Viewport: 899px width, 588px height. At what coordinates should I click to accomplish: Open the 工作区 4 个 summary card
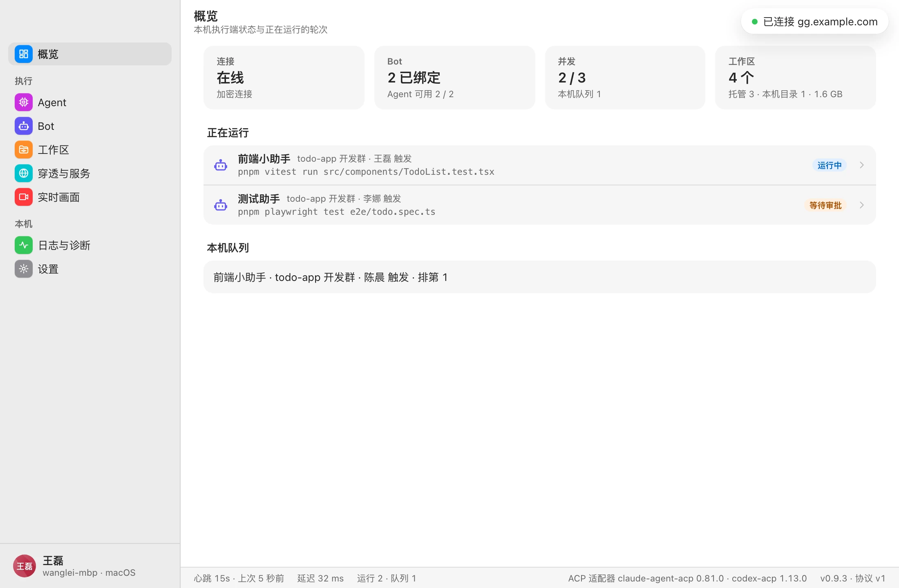[795, 78]
